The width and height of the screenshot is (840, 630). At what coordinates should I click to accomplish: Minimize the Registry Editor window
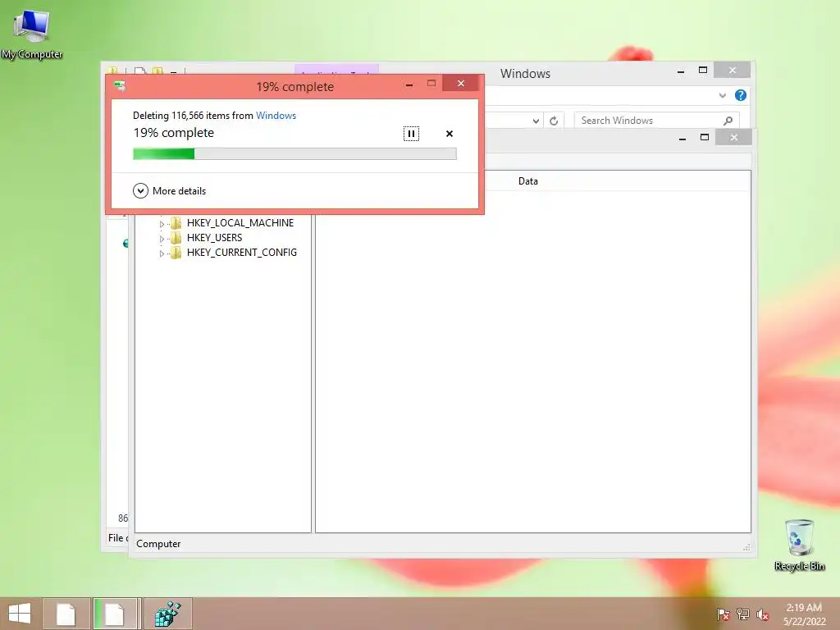click(682, 138)
